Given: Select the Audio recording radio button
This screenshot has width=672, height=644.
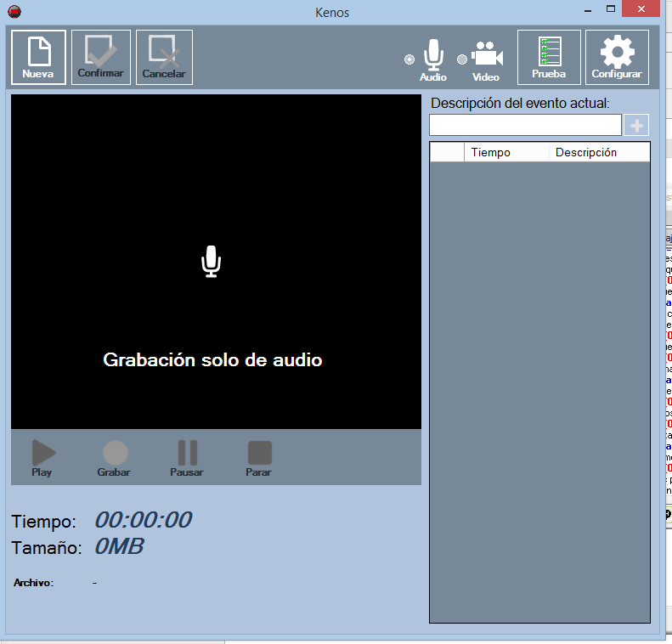Looking at the screenshot, I should pyautogui.click(x=409, y=59).
